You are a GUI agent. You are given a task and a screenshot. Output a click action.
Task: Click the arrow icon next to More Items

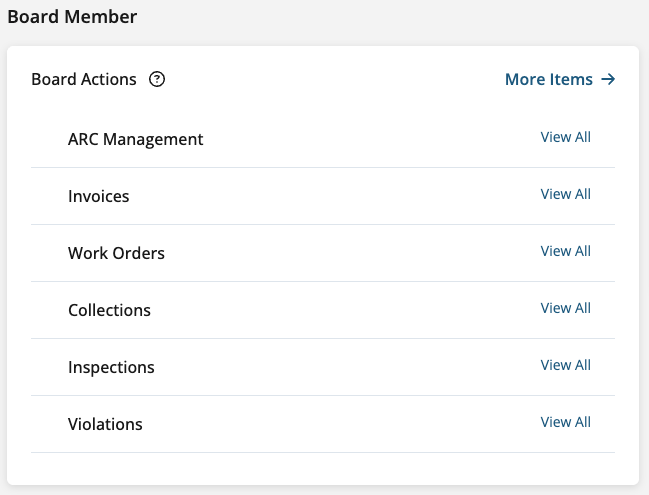608,80
